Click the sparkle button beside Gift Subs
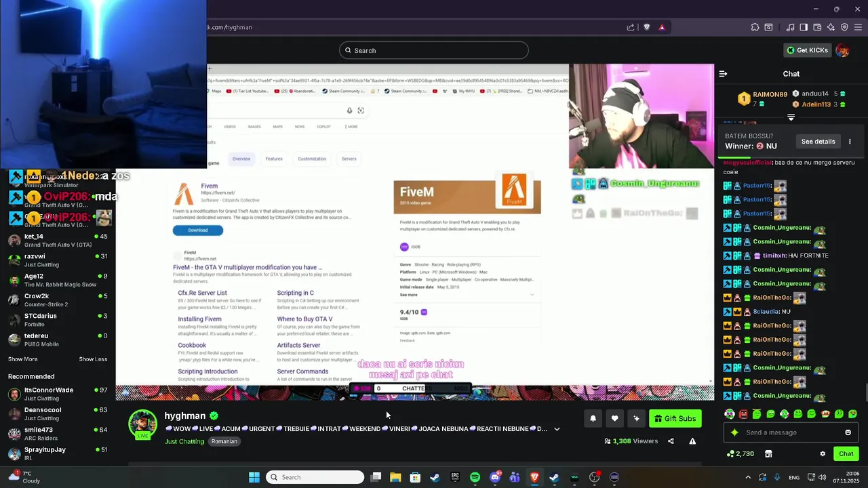This screenshot has height=488, width=868. coord(636,419)
